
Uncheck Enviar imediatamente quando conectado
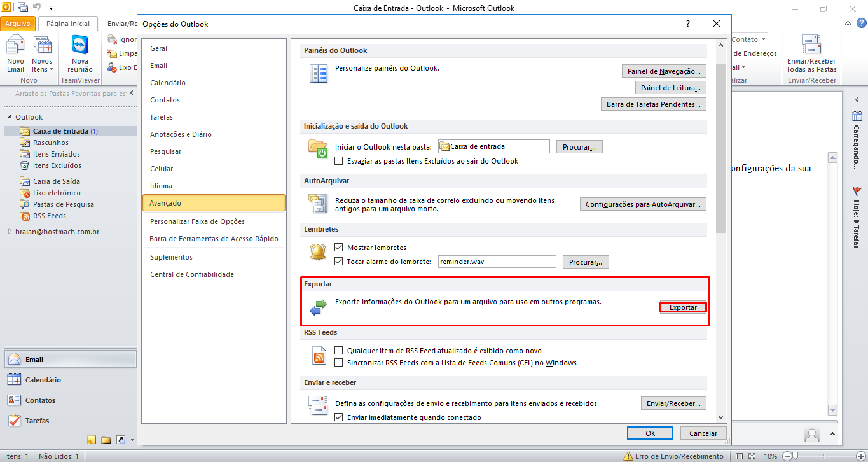click(339, 417)
